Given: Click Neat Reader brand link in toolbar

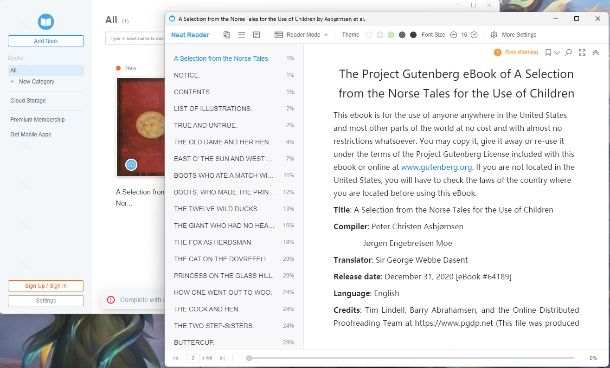Looking at the screenshot, I should pos(190,35).
